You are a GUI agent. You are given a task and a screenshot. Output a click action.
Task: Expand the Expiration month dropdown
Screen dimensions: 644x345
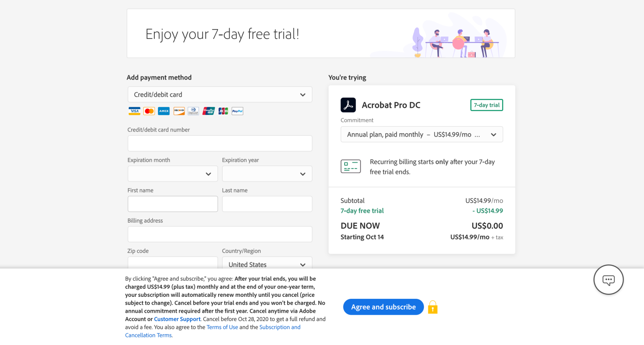click(172, 174)
